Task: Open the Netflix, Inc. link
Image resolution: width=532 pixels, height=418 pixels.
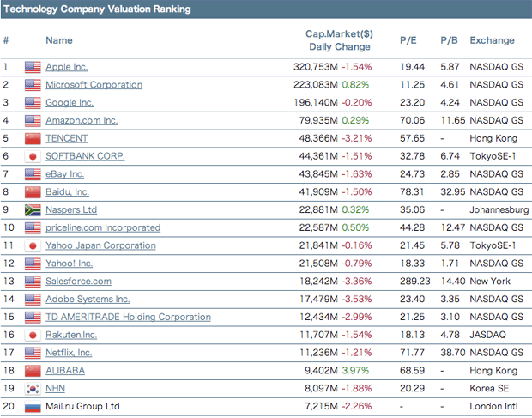Action: click(x=69, y=353)
